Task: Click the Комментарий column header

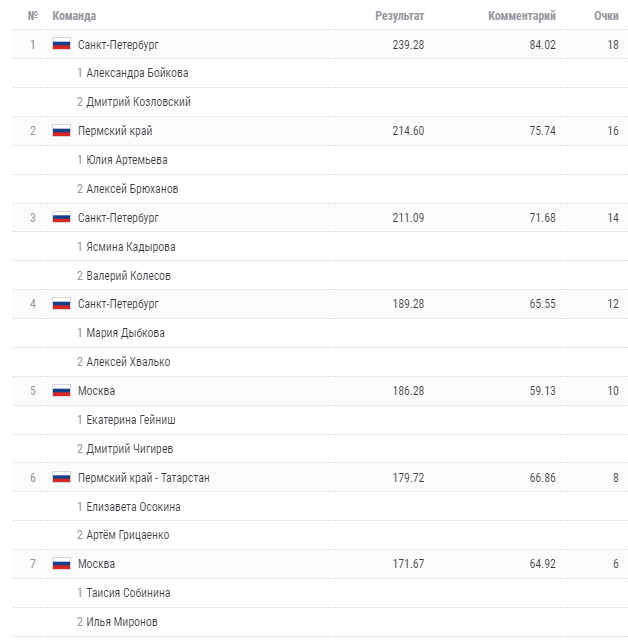Action: [x=521, y=16]
